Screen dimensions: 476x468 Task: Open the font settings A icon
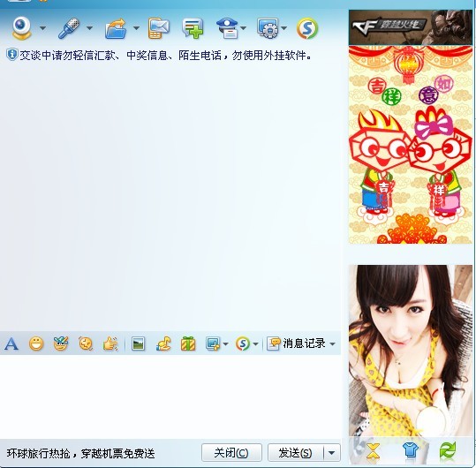(11, 344)
